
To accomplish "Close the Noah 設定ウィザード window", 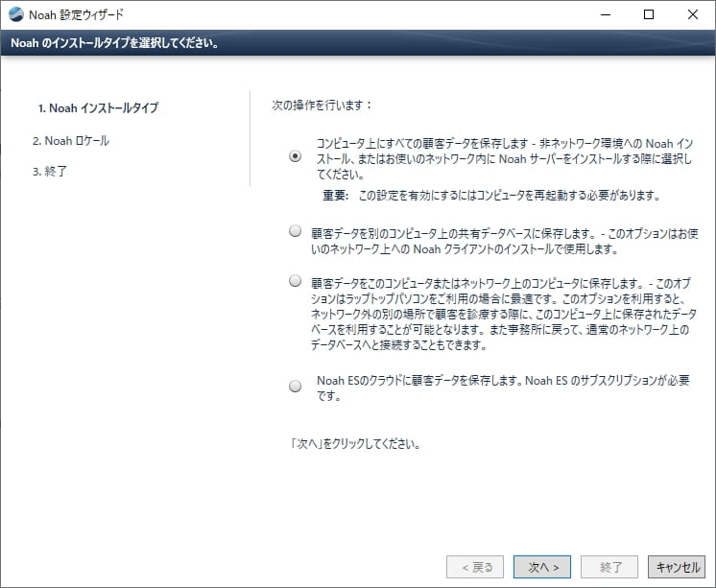I will [693, 14].
